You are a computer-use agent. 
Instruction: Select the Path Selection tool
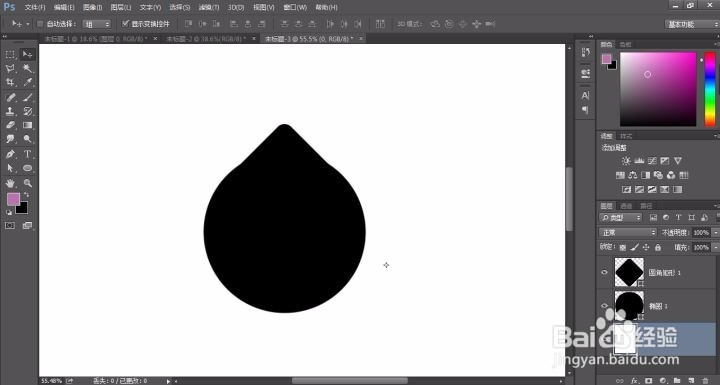coord(10,168)
